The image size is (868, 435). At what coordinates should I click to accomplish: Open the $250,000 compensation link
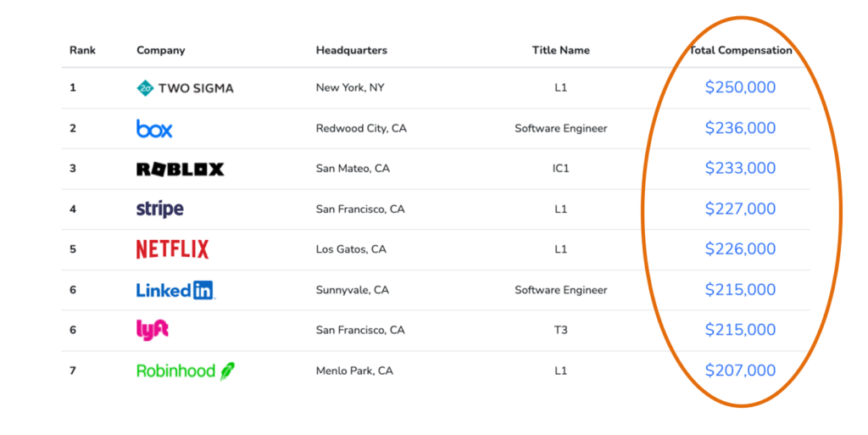(740, 86)
